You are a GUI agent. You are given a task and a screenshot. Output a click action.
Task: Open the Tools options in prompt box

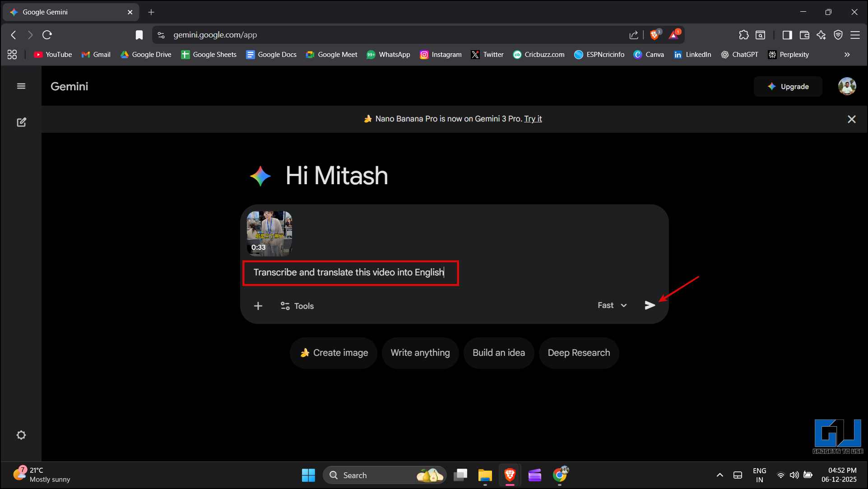tap(297, 306)
